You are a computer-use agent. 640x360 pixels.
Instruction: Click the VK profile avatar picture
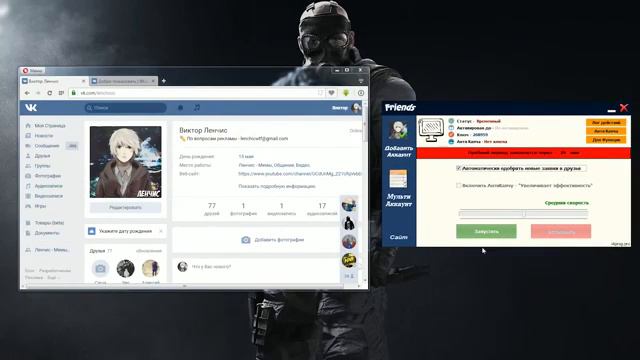pos(125,162)
